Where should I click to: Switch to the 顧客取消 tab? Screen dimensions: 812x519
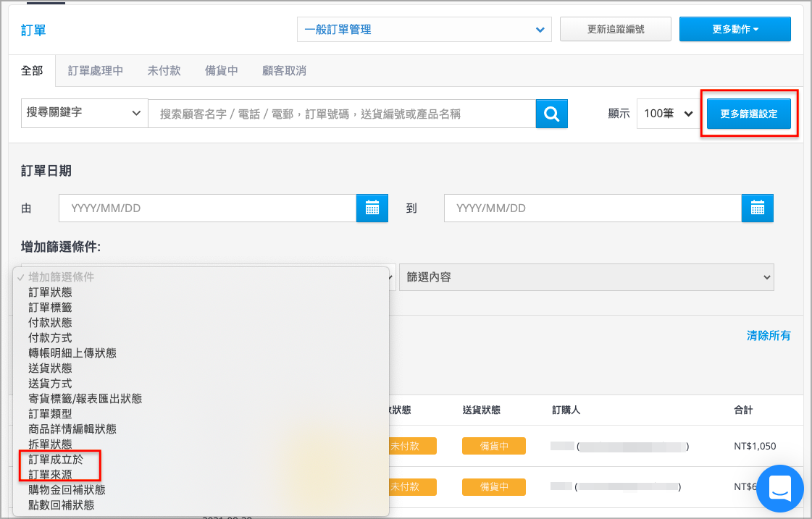point(284,71)
